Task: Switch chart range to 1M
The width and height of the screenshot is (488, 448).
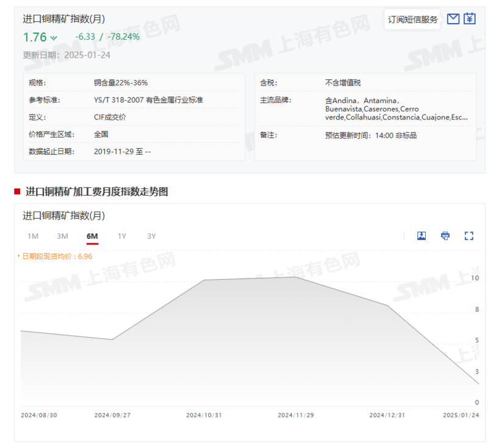Action: (33, 236)
